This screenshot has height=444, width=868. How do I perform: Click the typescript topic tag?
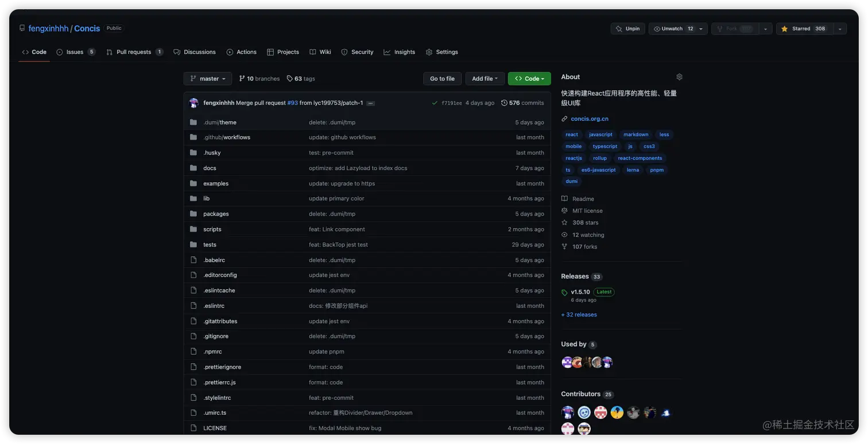(605, 146)
